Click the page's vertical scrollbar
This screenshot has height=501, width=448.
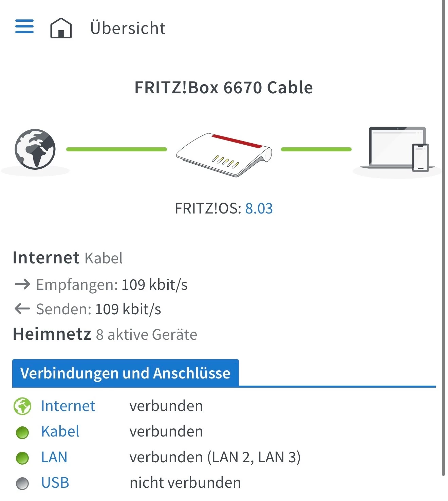443,238
